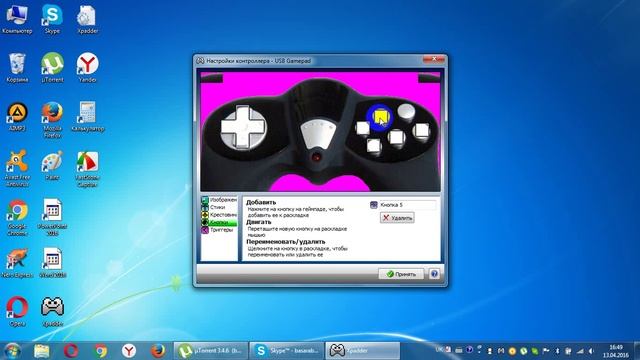Open the Триггеры section in the sidebar

click(x=219, y=230)
